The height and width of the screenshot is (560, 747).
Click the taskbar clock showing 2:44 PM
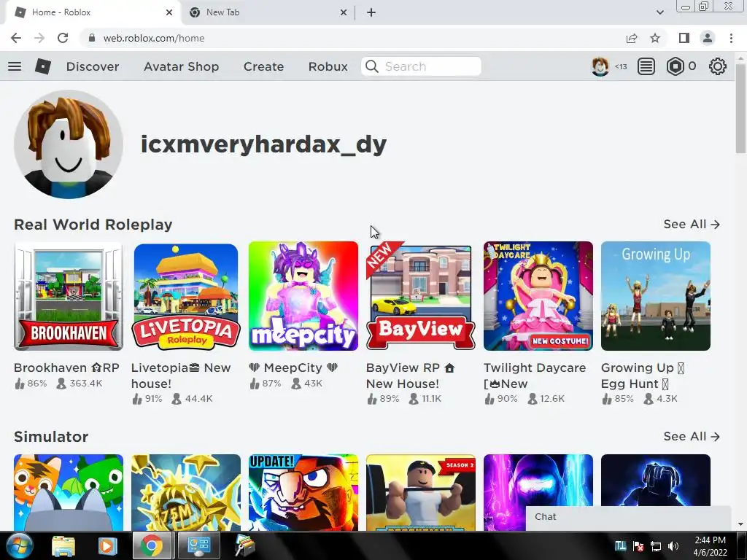pyautogui.click(x=710, y=546)
